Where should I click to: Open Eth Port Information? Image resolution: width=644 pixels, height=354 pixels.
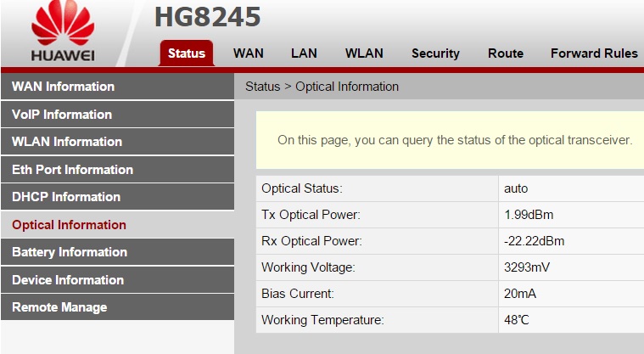coord(72,170)
